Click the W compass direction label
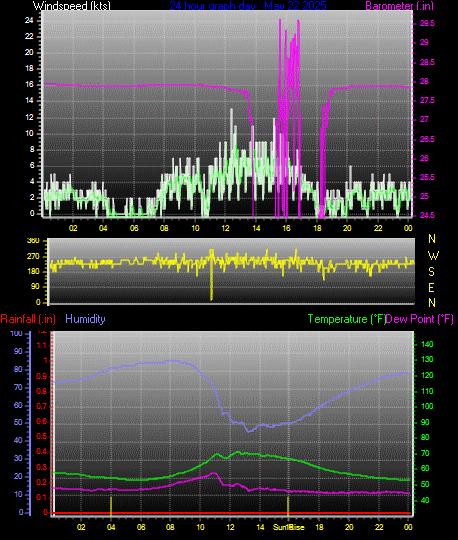The width and height of the screenshot is (458, 540). click(433, 256)
